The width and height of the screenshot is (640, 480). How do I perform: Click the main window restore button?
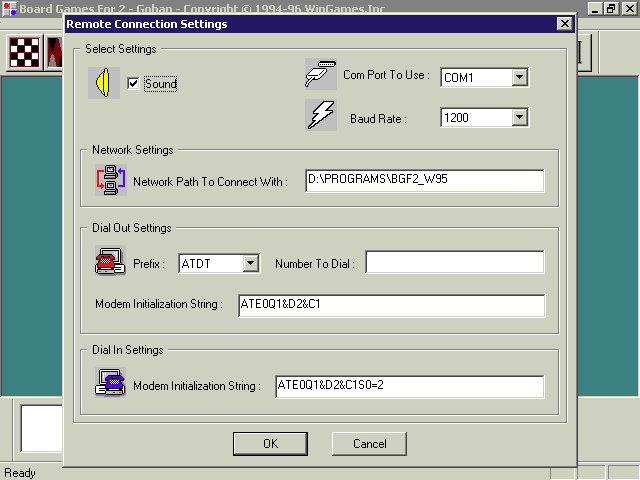tap(611, 7)
